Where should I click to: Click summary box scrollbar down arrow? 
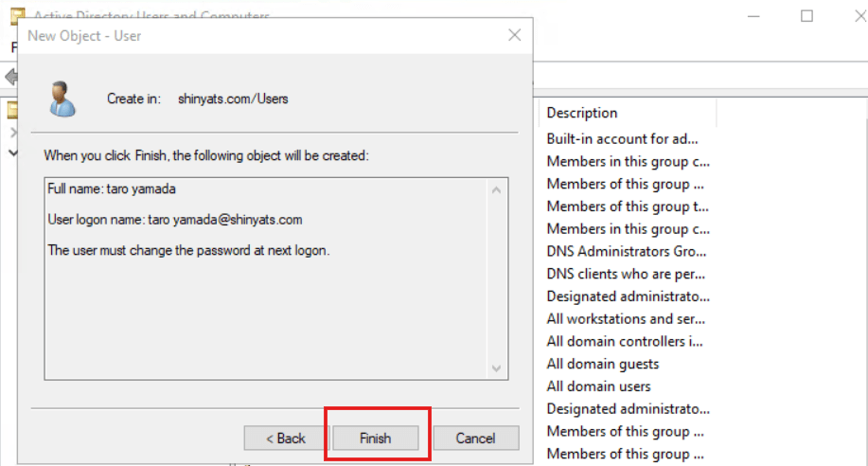(x=497, y=368)
